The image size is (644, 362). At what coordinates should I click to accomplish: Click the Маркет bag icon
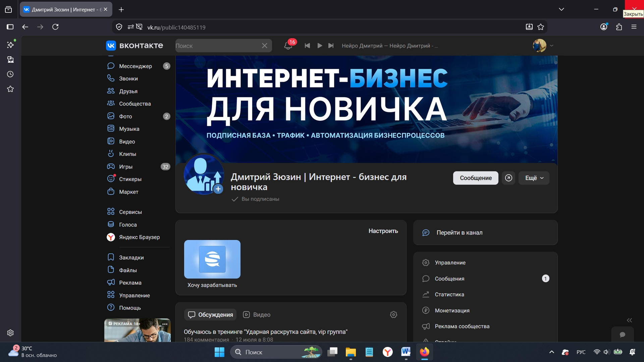click(111, 191)
